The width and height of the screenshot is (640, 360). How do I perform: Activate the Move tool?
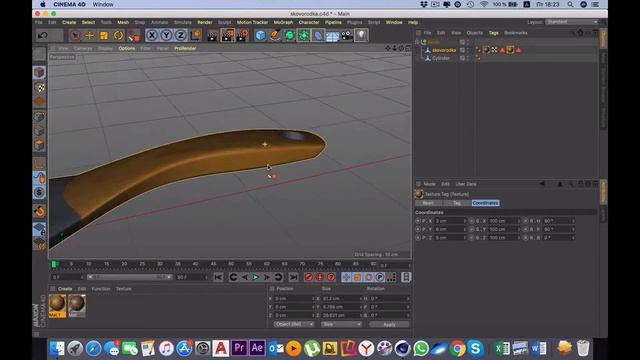coord(89,36)
